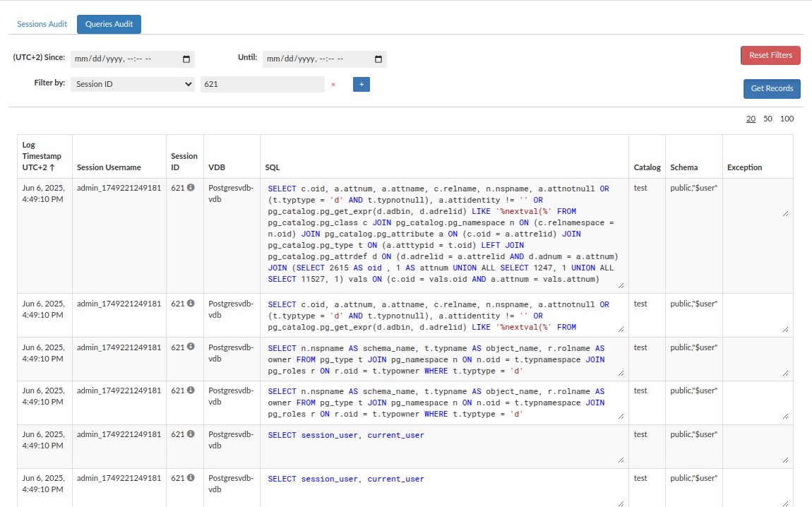This screenshot has width=812, height=507.
Task: Grab the Exception box resize handle, fourth row
Action: [786, 417]
